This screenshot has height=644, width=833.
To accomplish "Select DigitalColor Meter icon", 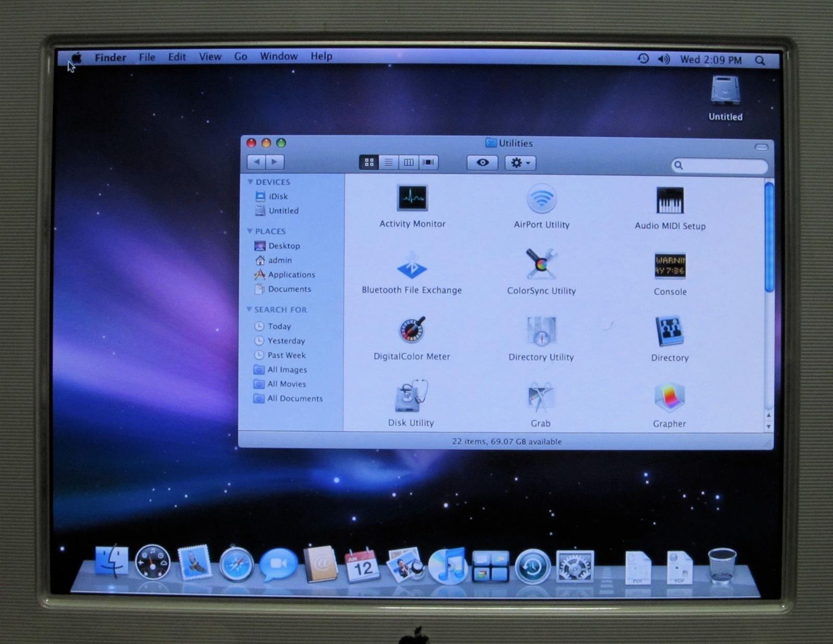I will [412, 330].
